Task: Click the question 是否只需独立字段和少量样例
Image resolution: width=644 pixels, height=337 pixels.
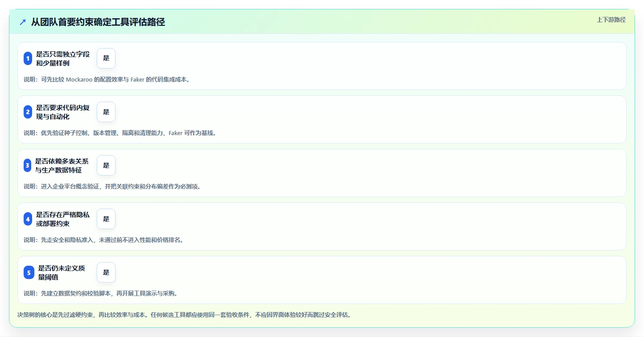Action: 63,58
